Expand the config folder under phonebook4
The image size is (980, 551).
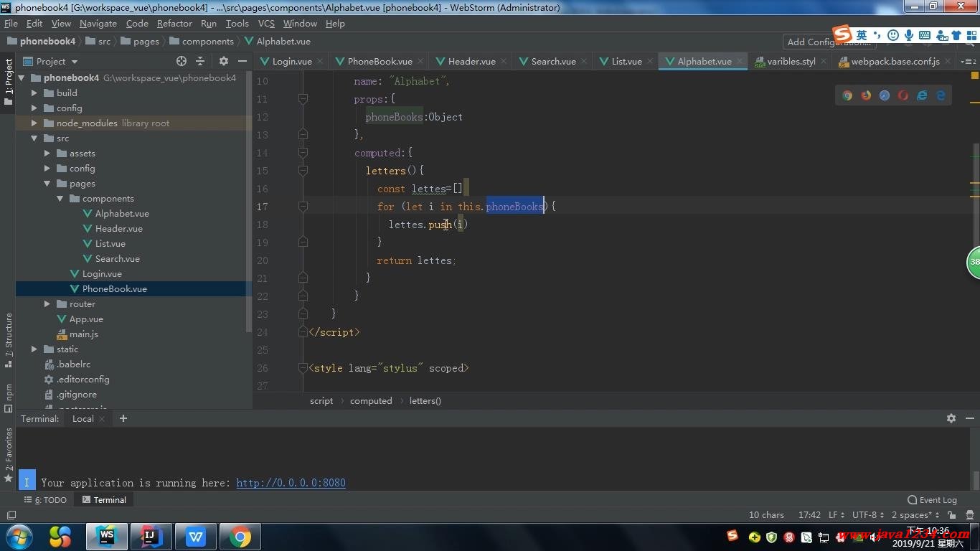34,108
